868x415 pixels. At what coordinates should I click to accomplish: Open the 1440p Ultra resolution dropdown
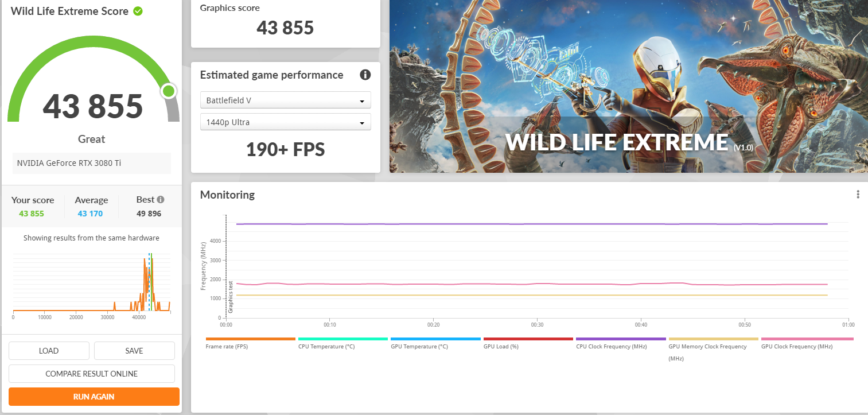(x=285, y=122)
